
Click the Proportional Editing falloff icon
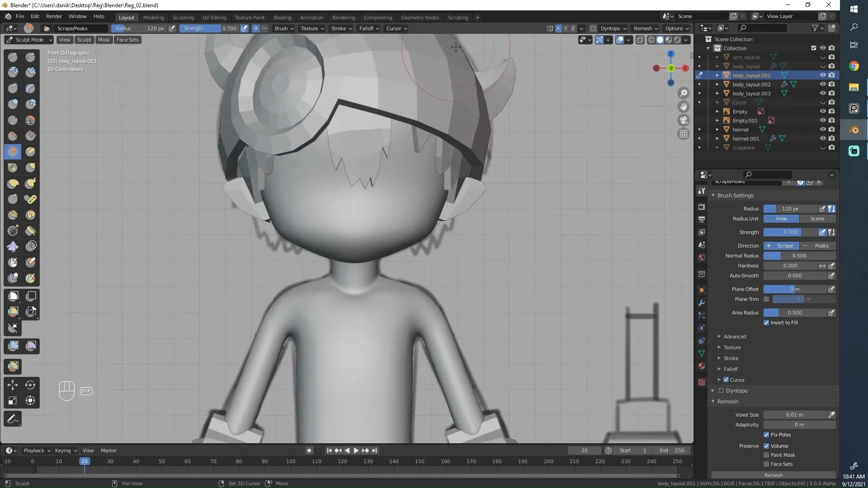600,40
